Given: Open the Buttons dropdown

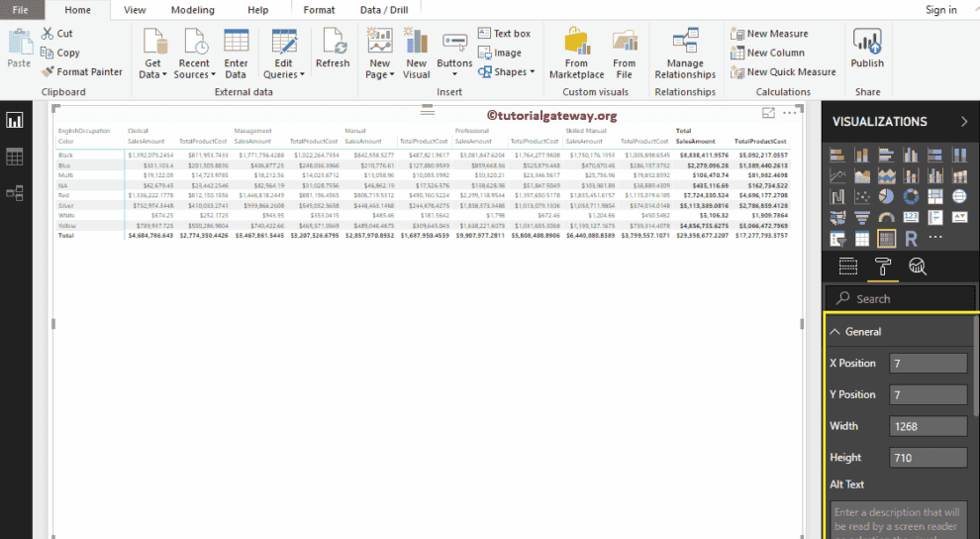Looking at the screenshot, I should 454,54.
